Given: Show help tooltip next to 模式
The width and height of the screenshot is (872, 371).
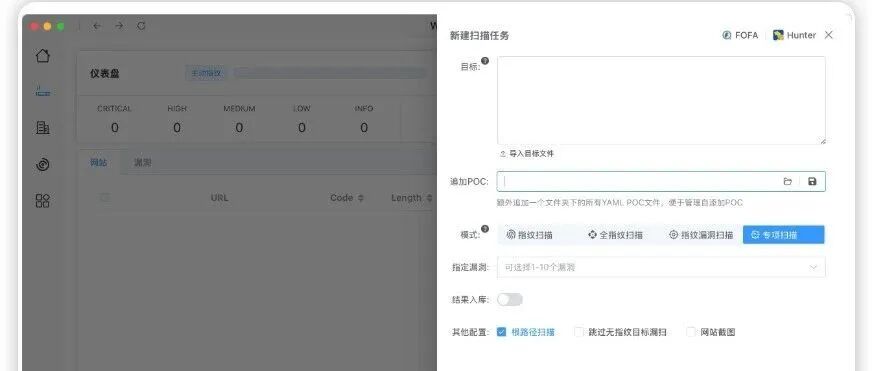Looking at the screenshot, I should [485, 229].
